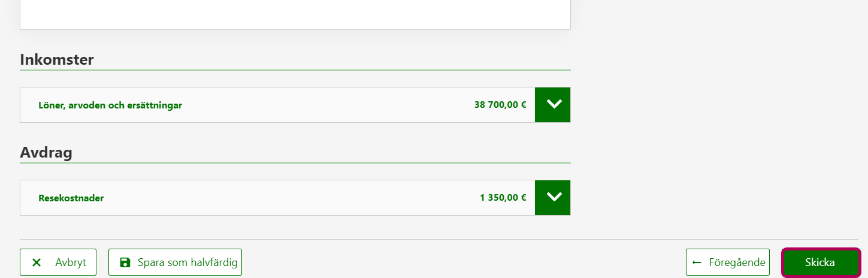The image size is (868, 278).
Task: Click the green line under Avdrag
Action: click(x=295, y=162)
